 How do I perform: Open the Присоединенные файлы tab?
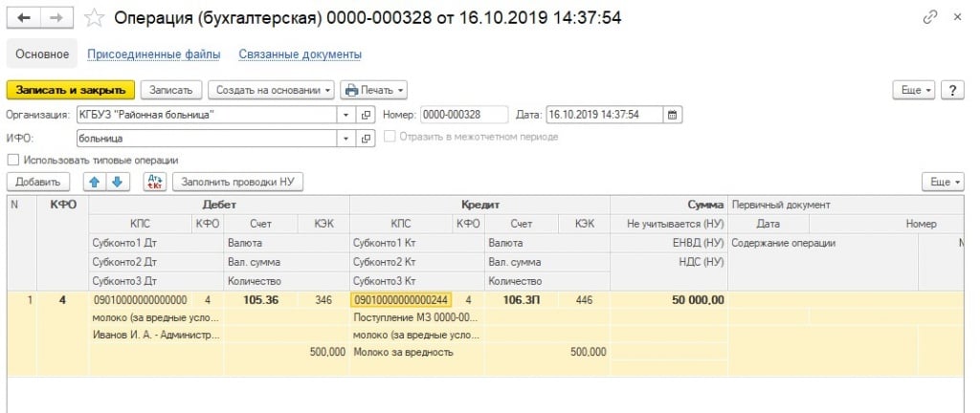(x=154, y=54)
